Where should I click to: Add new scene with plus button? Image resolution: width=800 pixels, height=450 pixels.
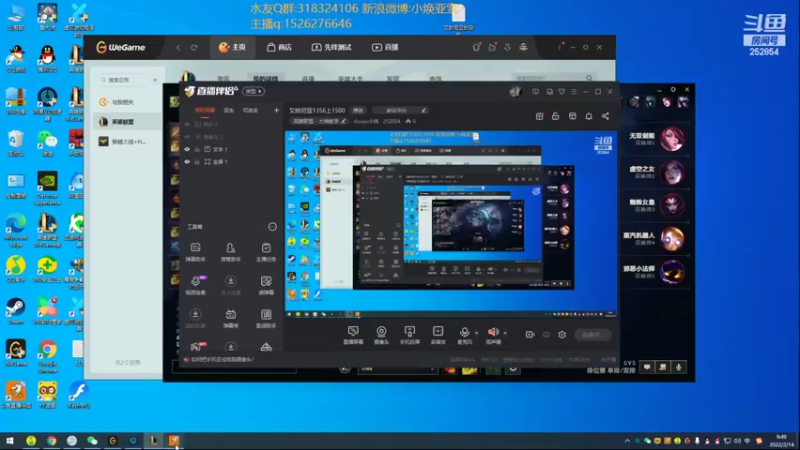point(276,110)
